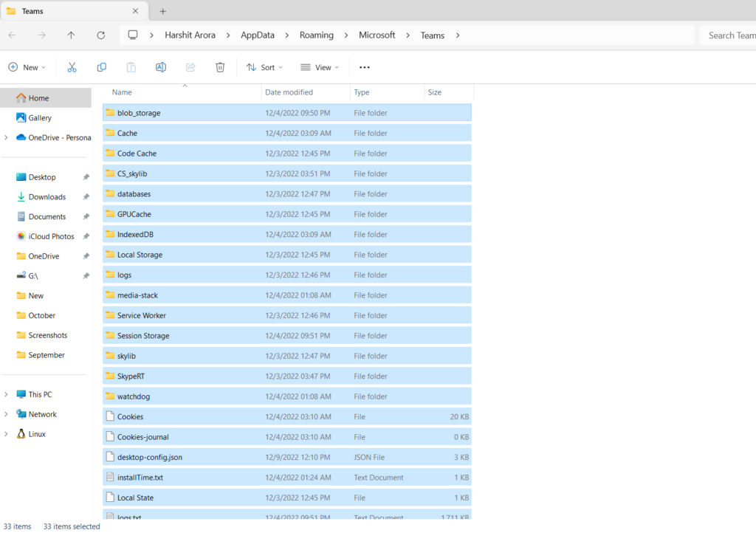Image resolution: width=756 pixels, height=533 pixels.
Task: Add a new tab with plus button
Action: [163, 11]
